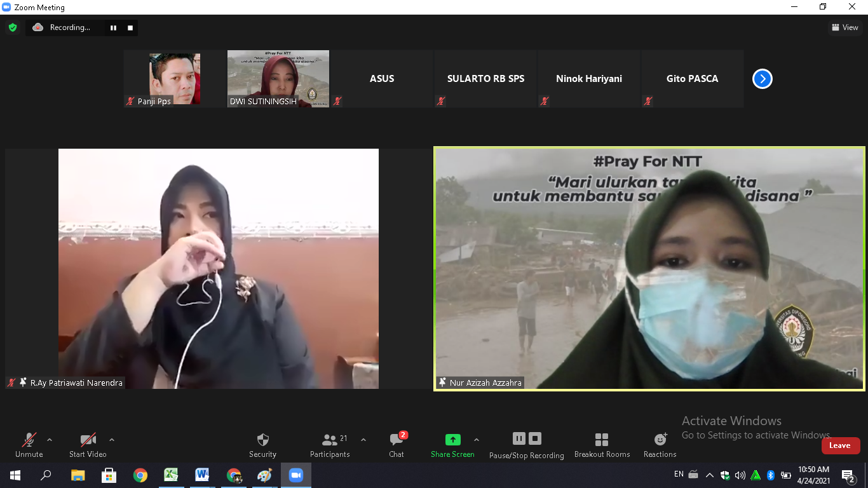Expand participants options arrow
This screenshot has height=488, width=868.
363,440
